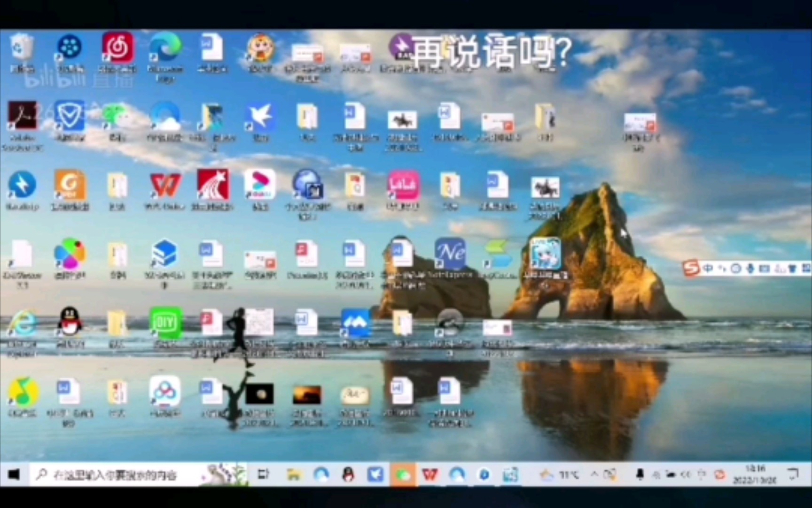
Task: Open the weather widget on the taskbar
Action: (x=559, y=475)
